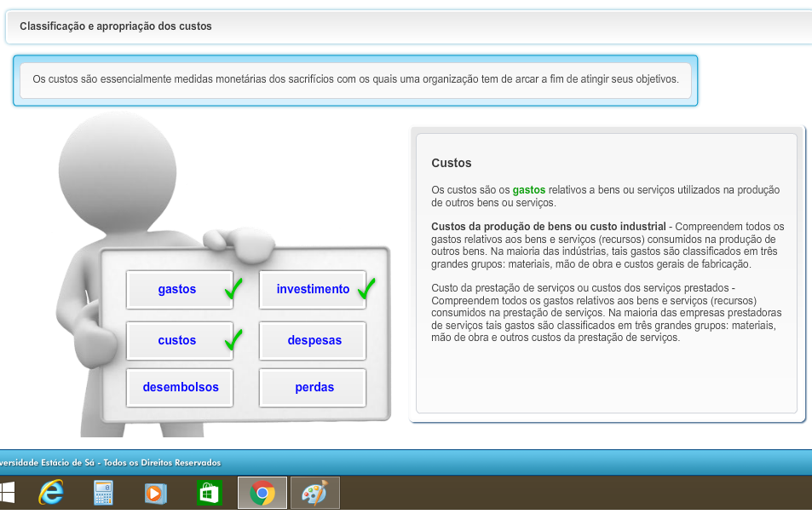Open Internet Explorer from the taskbar
Image resolution: width=812 pixels, height=526 pixels.
[x=51, y=492]
